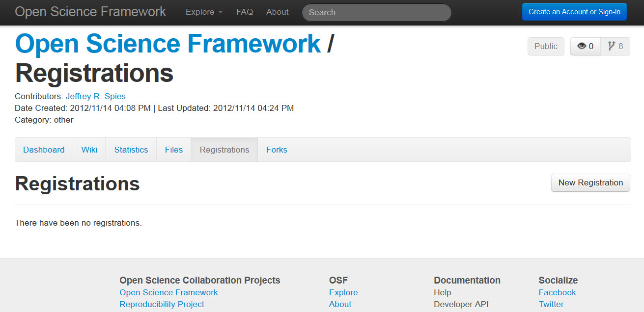Click the New Registration button
Viewport: 644px width, 312px height.
click(x=590, y=182)
